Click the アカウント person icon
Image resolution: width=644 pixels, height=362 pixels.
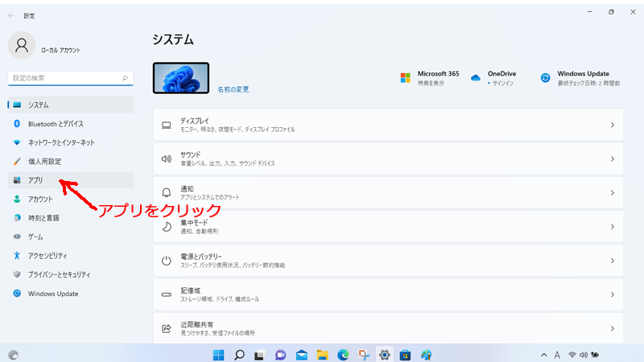click(x=17, y=200)
